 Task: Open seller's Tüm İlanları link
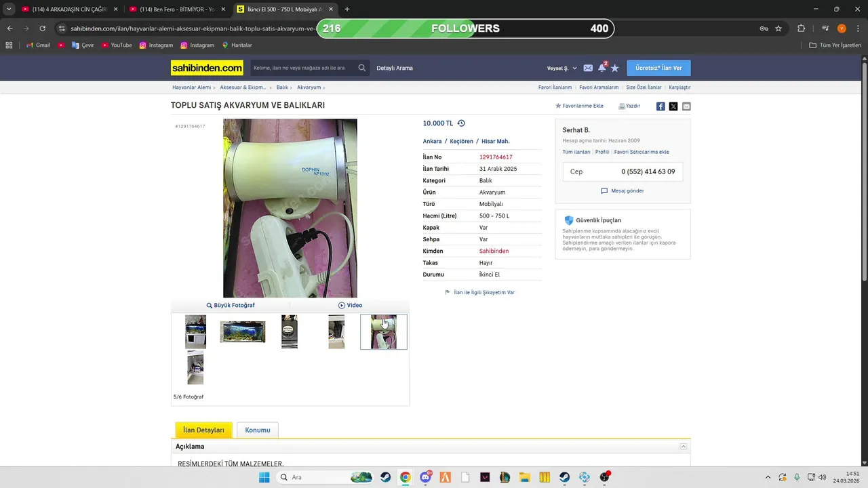(x=576, y=152)
